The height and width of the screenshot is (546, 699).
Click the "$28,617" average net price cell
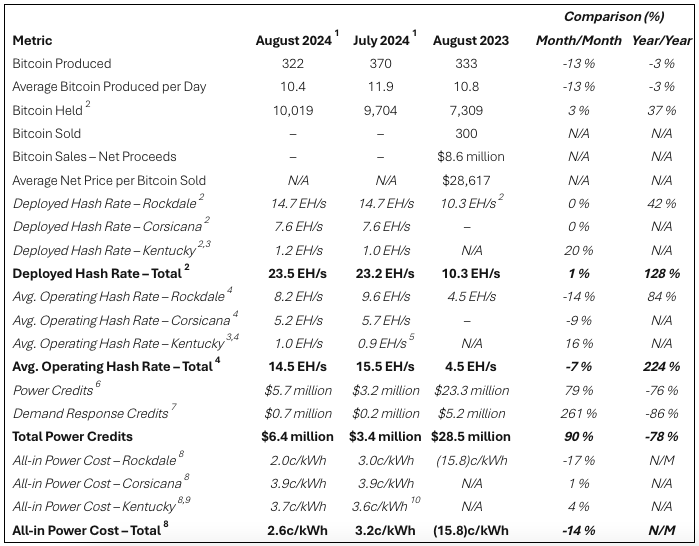470,180
